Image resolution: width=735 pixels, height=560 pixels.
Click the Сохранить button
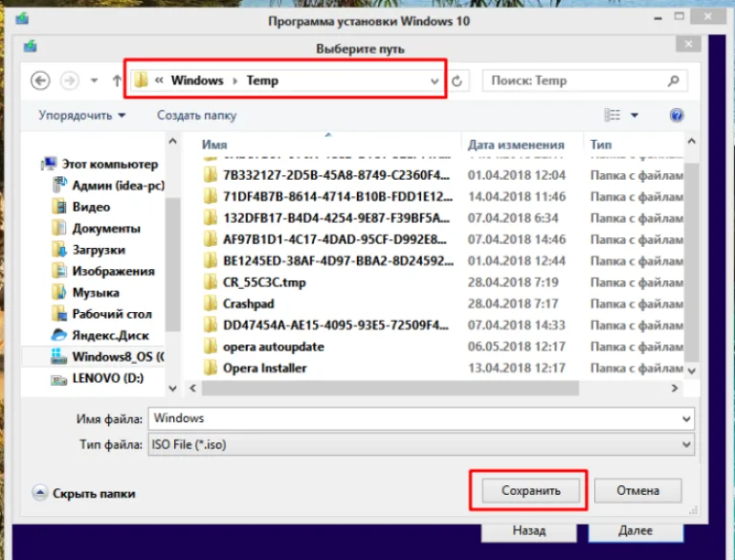tap(530, 490)
